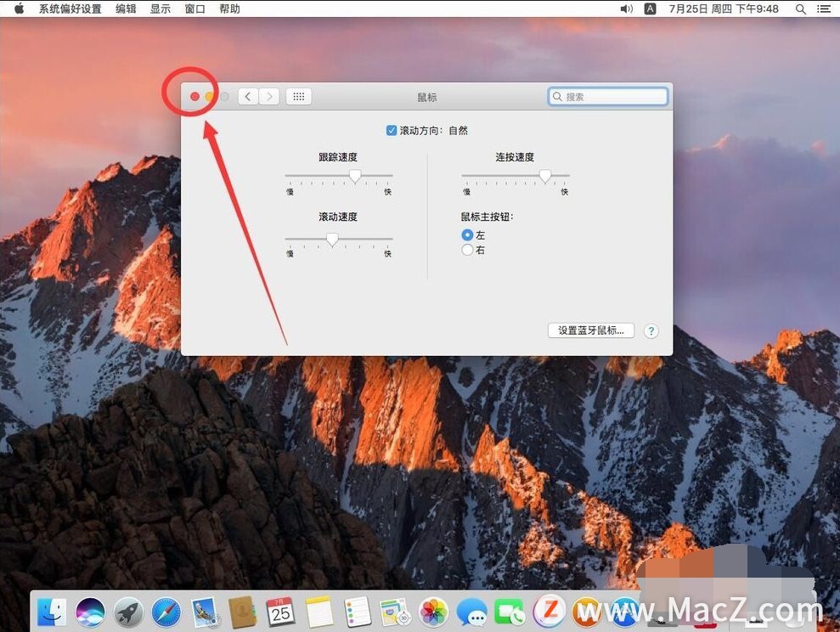840x632 pixels.
Task: Toggle 滚动方向: 自然 checkbox
Action: coord(392,130)
